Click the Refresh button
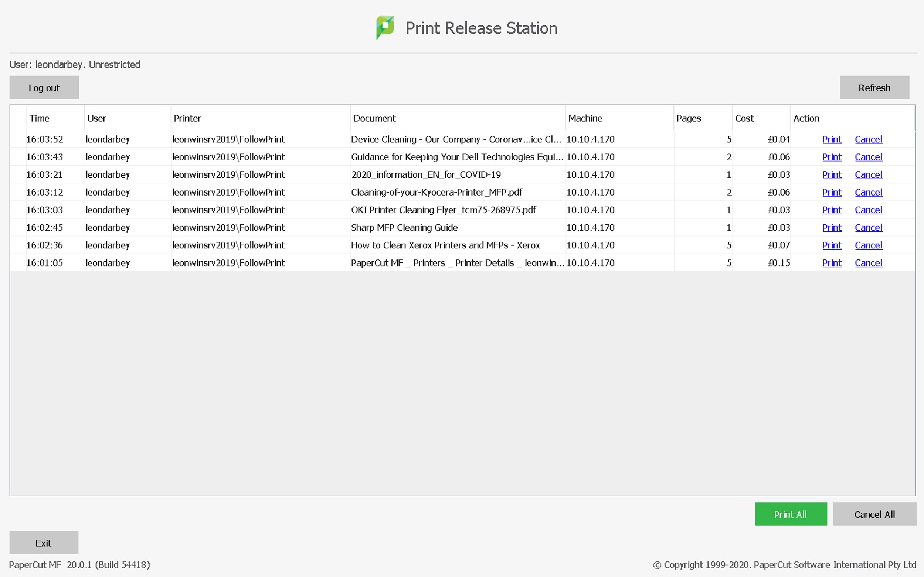Image resolution: width=924 pixels, height=577 pixels. [x=874, y=87]
